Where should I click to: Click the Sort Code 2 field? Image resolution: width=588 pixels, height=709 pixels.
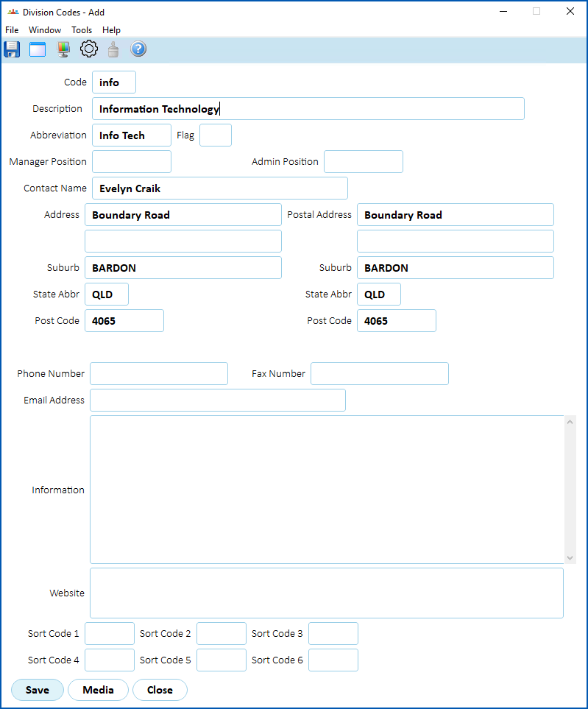click(222, 633)
